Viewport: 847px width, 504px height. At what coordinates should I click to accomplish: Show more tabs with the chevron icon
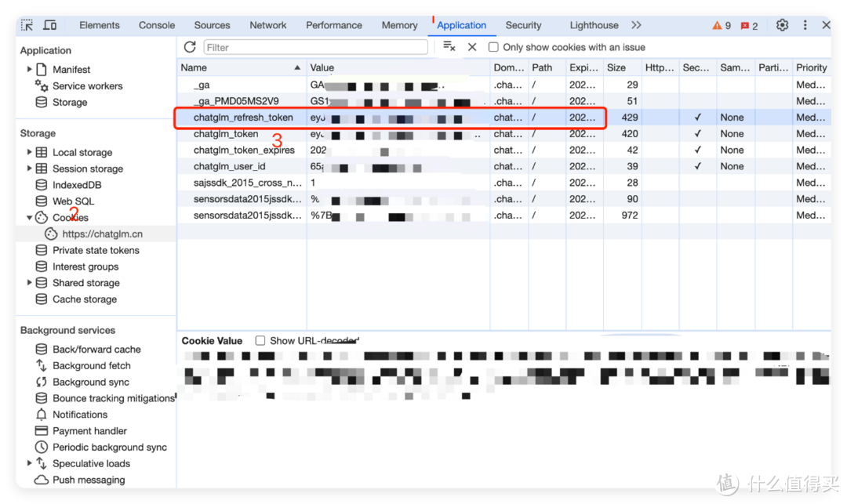pos(636,25)
